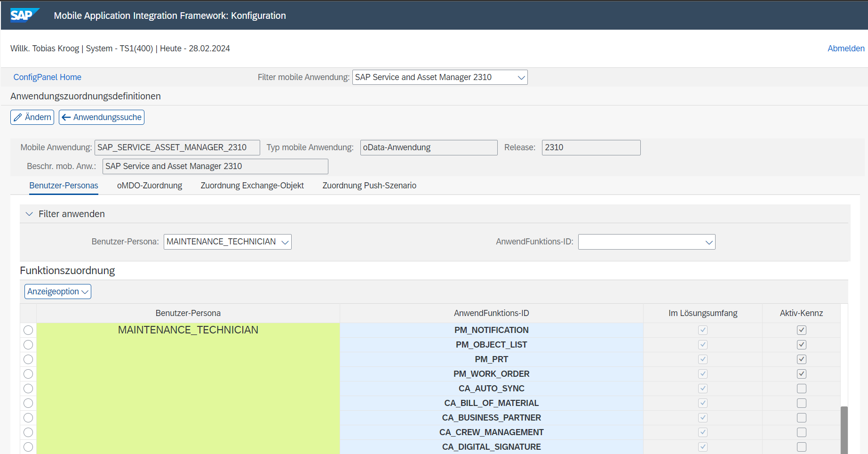Click the Aktiv-Kennz column header
Viewport: 868px width, 454px height.
click(801, 313)
